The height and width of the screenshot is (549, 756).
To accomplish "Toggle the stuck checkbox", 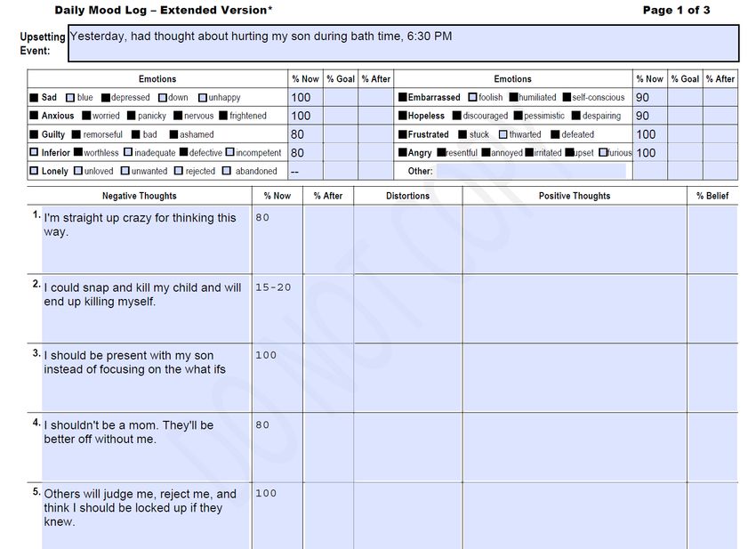I will 462,134.
